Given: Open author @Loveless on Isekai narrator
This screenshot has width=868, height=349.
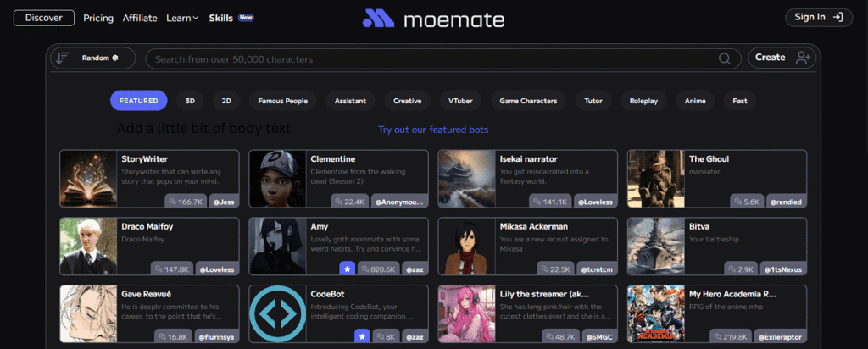Looking at the screenshot, I should pos(596,202).
